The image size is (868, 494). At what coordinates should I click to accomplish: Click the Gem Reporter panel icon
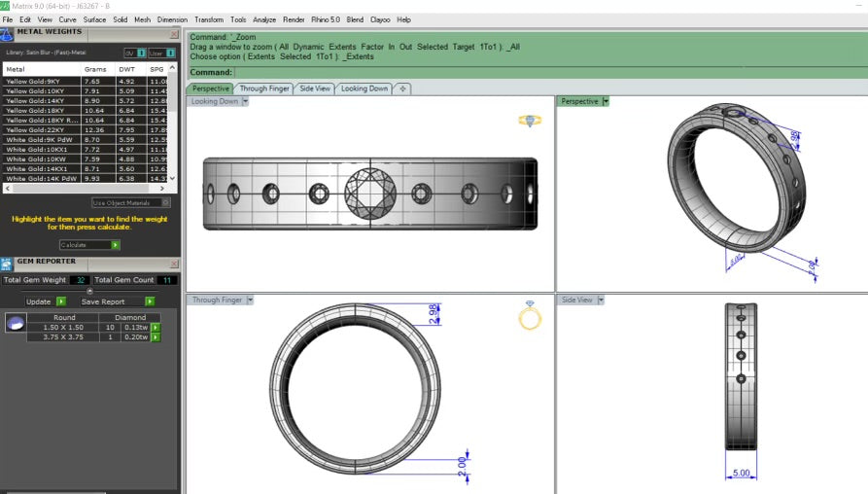[6, 263]
